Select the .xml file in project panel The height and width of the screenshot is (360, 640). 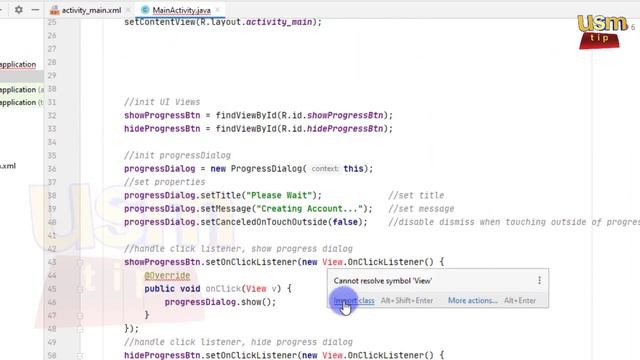coord(8,166)
